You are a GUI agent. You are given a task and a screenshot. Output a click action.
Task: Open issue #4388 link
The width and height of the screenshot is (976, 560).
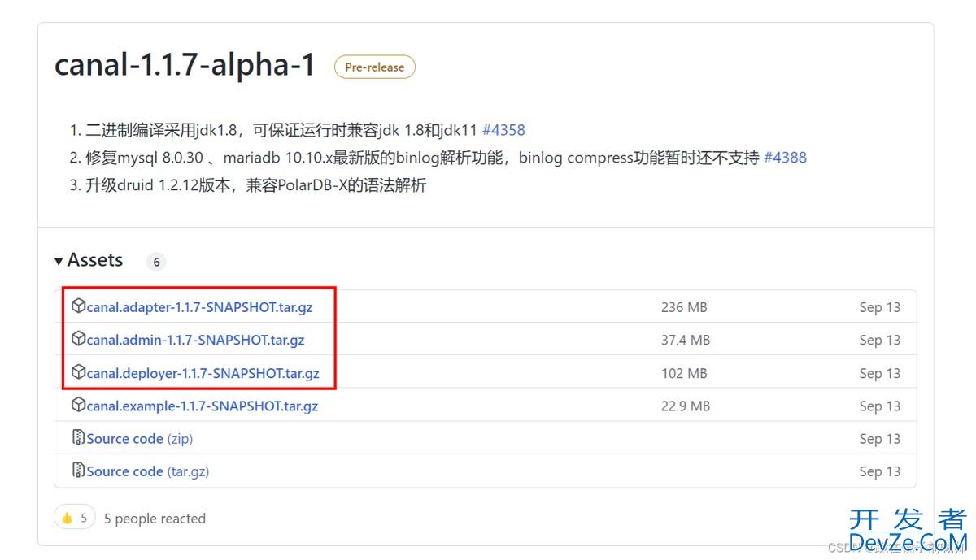tap(785, 158)
